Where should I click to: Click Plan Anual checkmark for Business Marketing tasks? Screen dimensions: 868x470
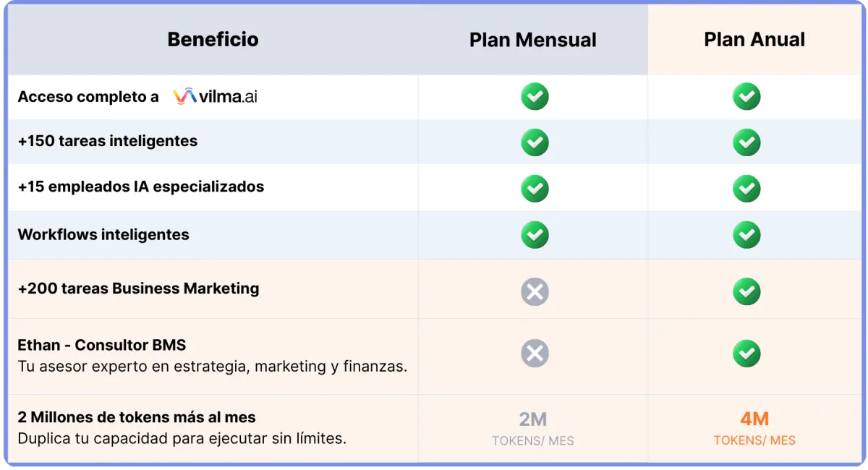point(746,291)
